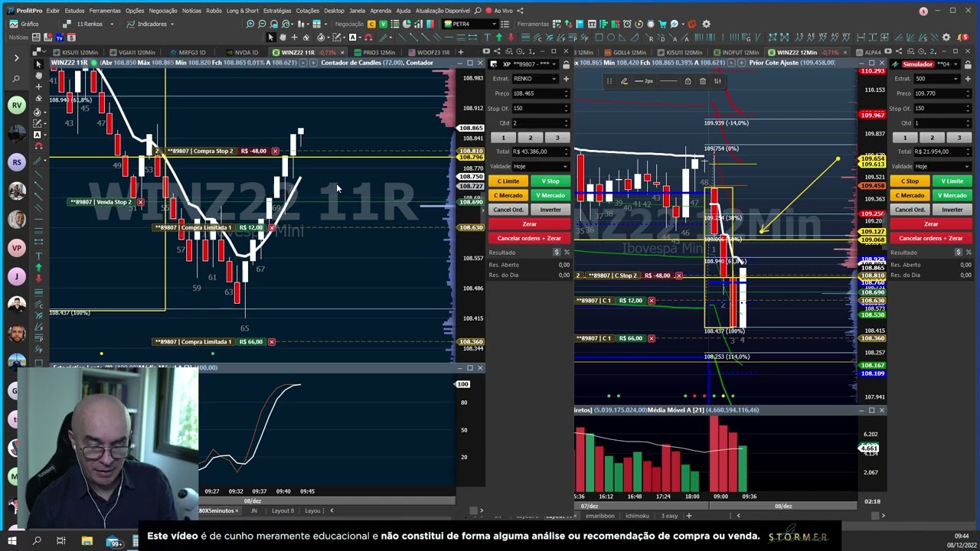Viewport: 980px width, 551px height.
Task: Switch to GOLL4 12Min tab
Action: pos(624,53)
